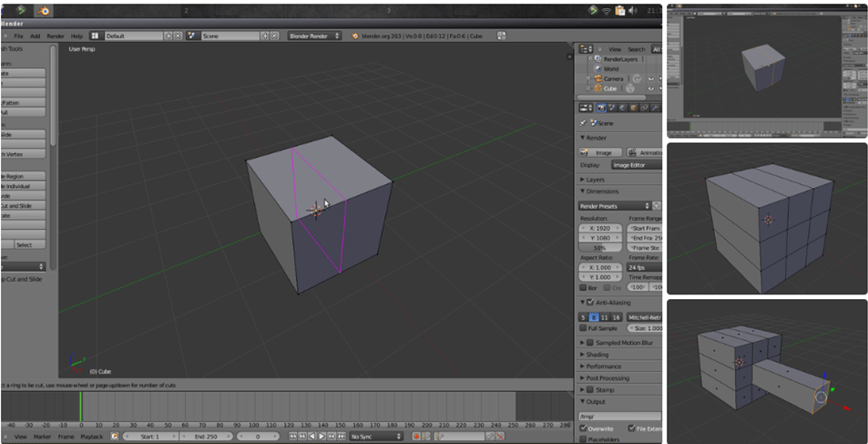
Task: Open the Display Image Editor dropdown
Action: (x=637, y=165)
